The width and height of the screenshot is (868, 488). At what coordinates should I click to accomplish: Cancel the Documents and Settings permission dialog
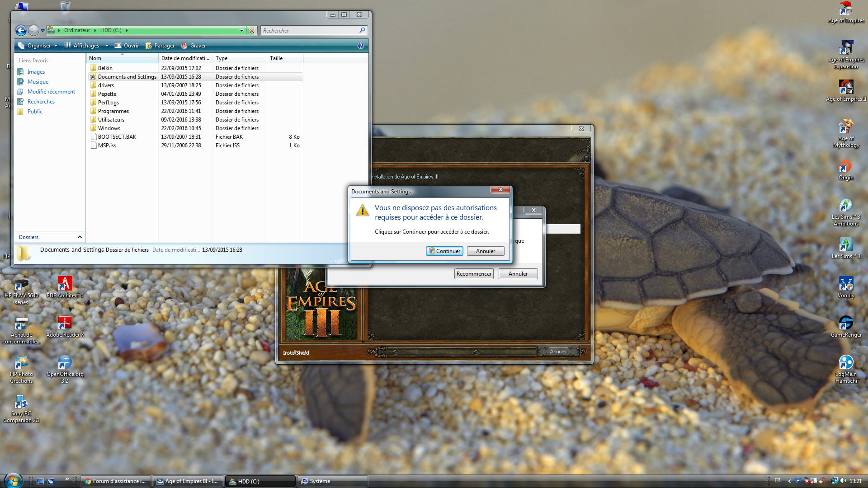[x=486, y=251]
